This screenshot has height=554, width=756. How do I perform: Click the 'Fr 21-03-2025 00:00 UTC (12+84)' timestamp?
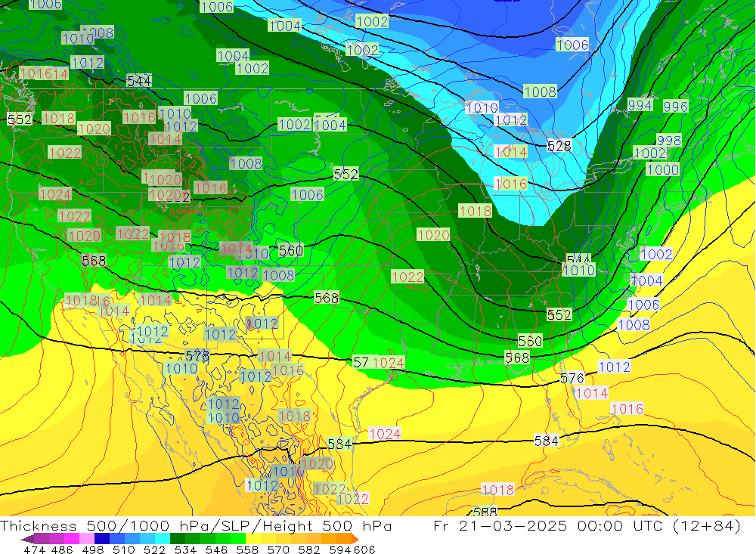click(x=587, y=525)
